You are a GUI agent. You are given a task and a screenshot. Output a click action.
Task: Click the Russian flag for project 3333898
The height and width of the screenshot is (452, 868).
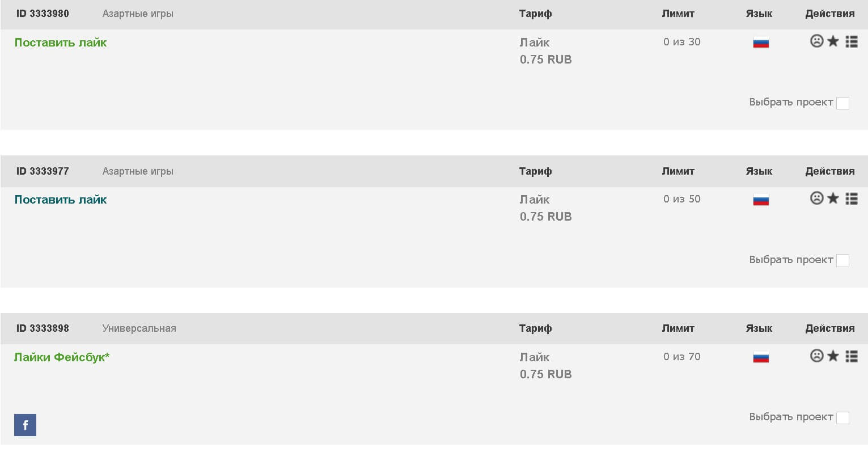click(761, 357)
